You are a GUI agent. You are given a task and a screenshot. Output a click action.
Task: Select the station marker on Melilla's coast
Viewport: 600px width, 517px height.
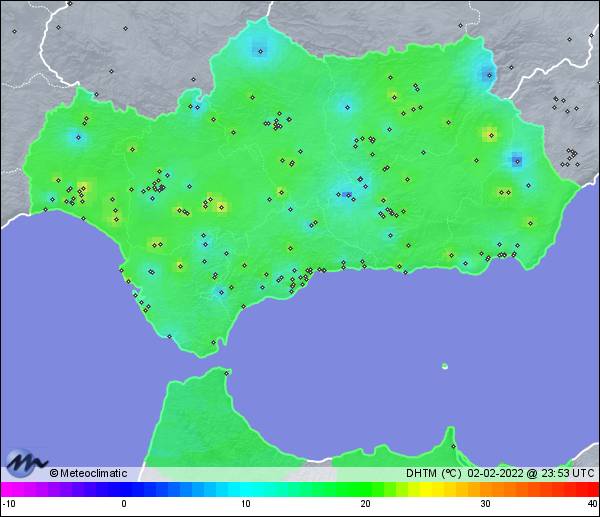[453, 446]
